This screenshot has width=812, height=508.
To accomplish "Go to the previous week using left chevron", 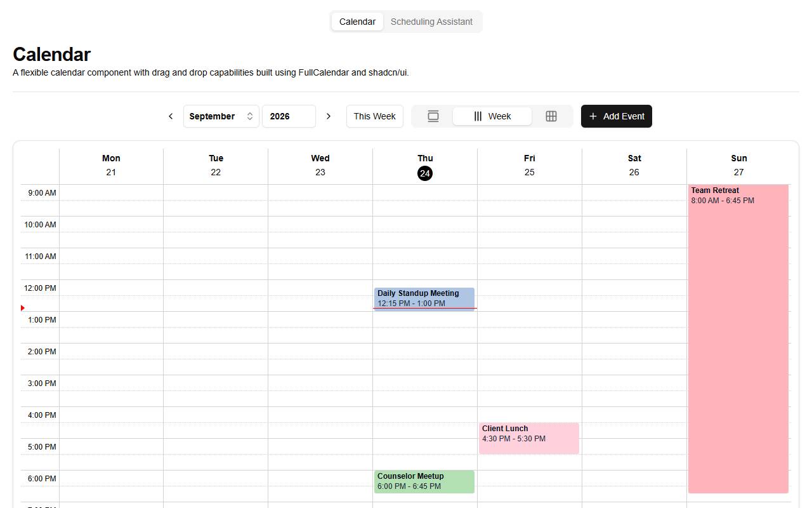I will (x=171, y=116).
